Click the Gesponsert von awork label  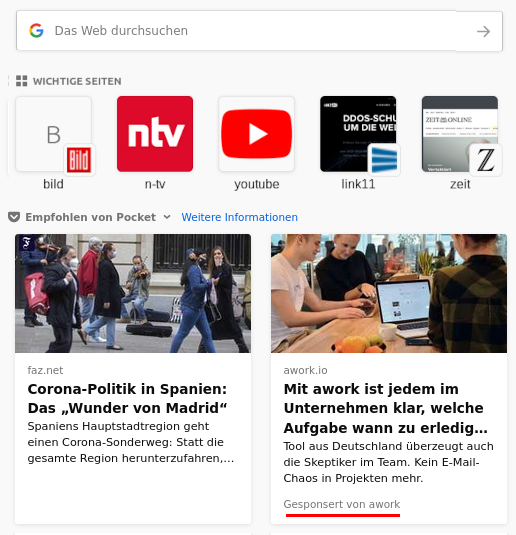(x=342, y=504)
